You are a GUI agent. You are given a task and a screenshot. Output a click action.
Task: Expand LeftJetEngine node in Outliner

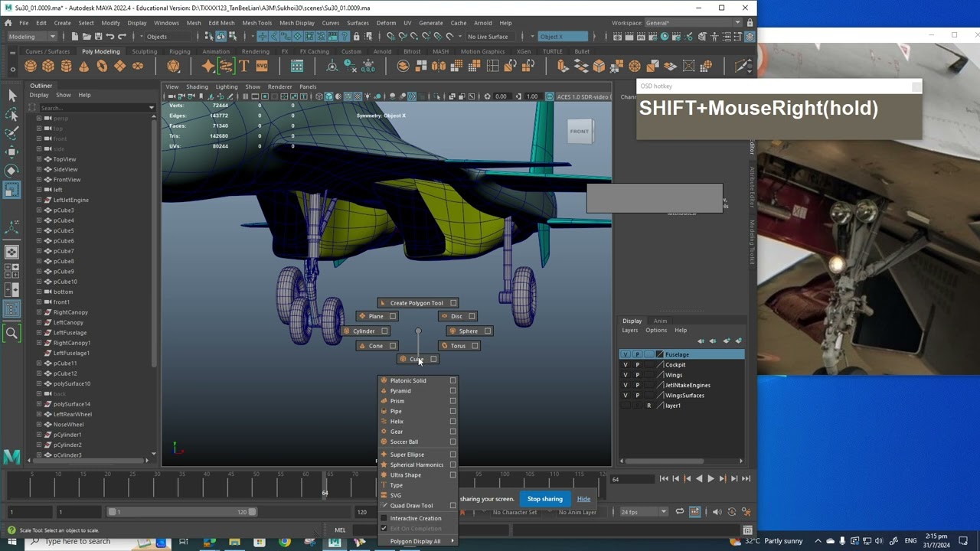(39, 200)
